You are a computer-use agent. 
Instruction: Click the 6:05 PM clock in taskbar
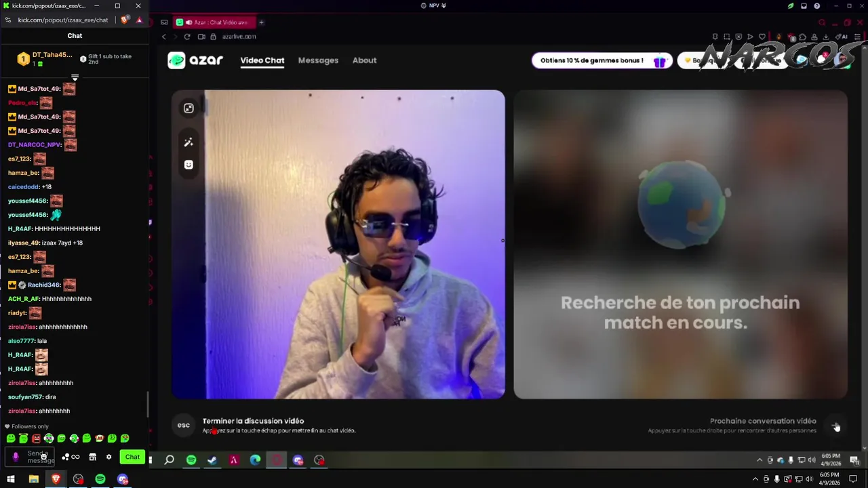click(829, 479)
